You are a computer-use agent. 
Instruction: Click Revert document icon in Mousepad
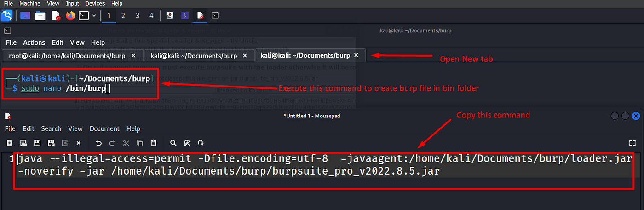65,143
